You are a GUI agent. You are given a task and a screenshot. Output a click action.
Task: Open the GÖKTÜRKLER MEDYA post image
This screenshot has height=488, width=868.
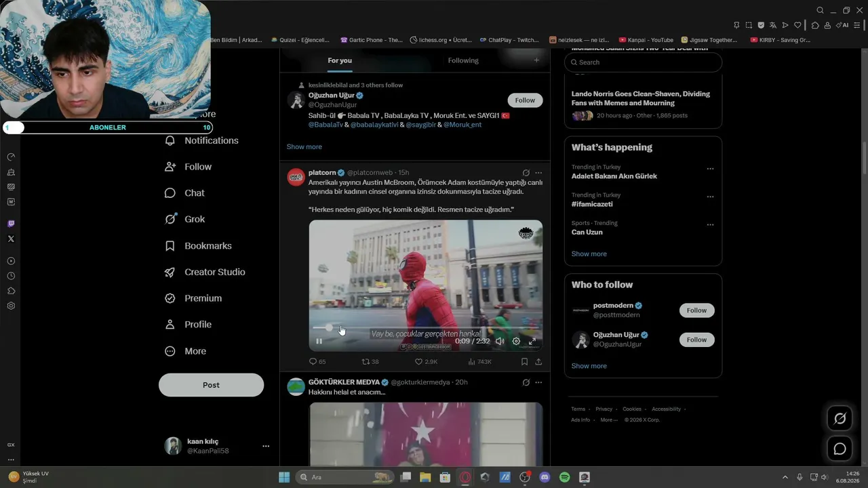[426, 434]
